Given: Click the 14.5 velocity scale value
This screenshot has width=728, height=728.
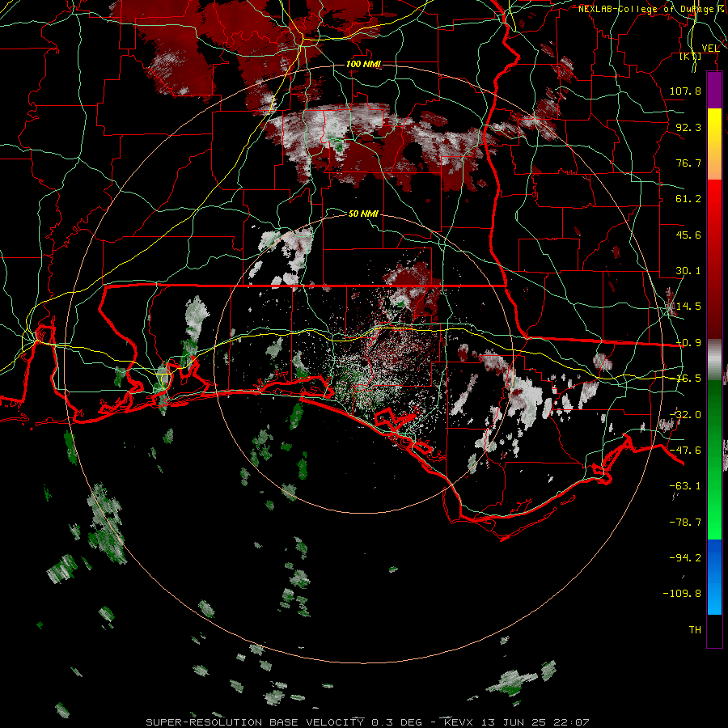Looking at the screenshot, I should tap(688, 306).
